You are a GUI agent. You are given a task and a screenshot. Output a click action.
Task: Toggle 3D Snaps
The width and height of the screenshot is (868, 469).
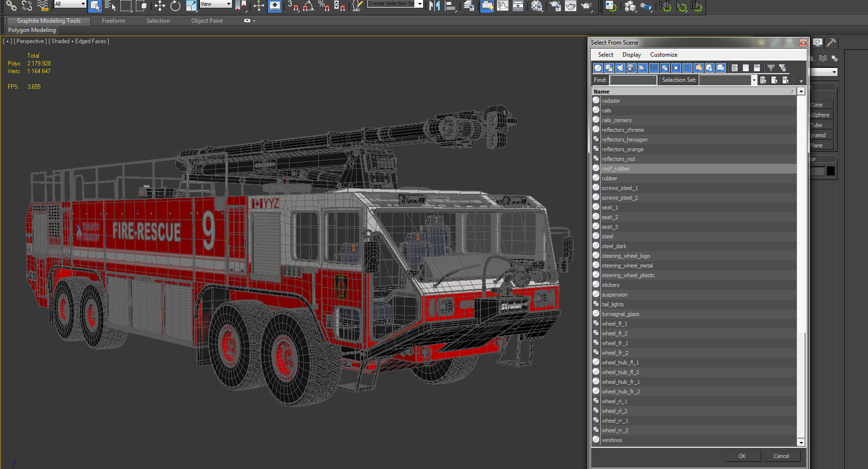[x=294, y=6]
